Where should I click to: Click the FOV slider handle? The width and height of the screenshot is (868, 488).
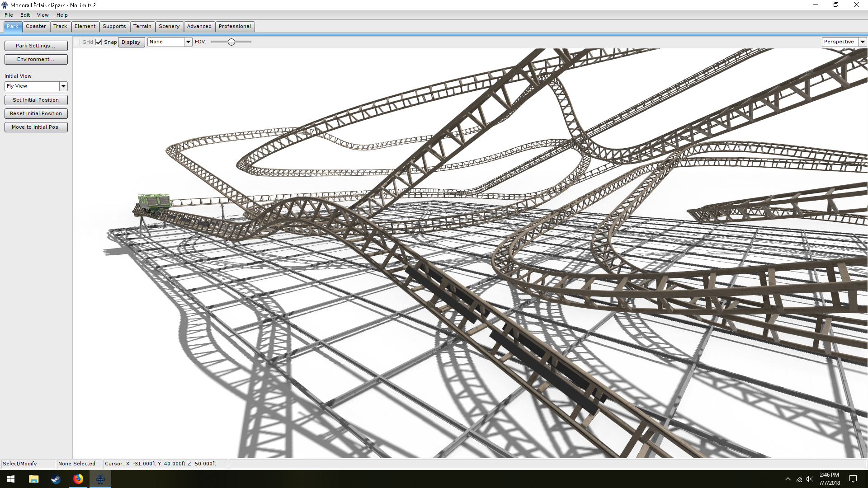231,42
